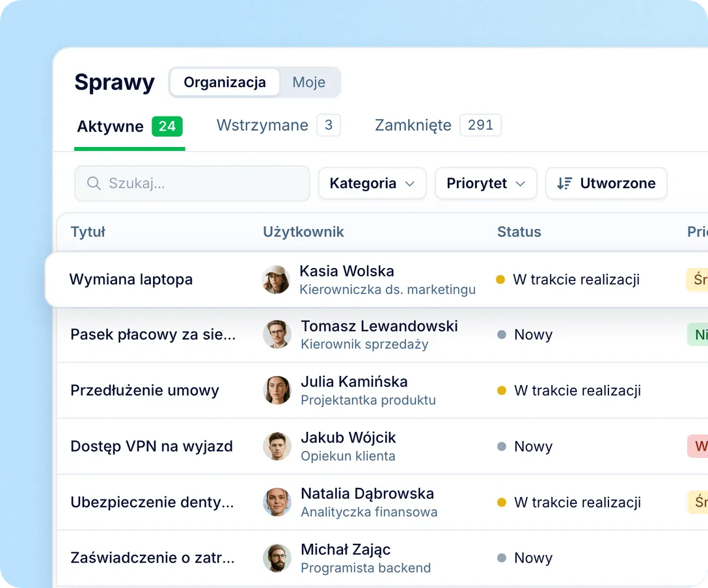Open Michał Zając's avatar
708x588 pixels.
pos(277,558)
